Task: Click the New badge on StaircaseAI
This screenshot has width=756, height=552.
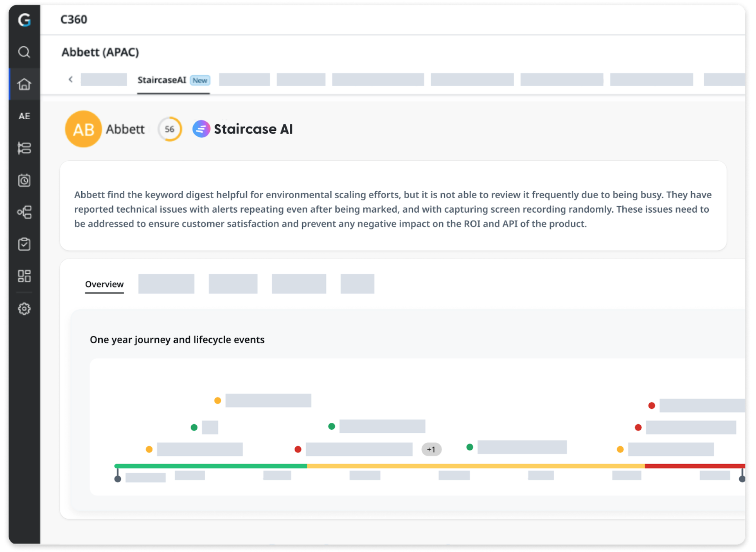Action: point(200,81)
